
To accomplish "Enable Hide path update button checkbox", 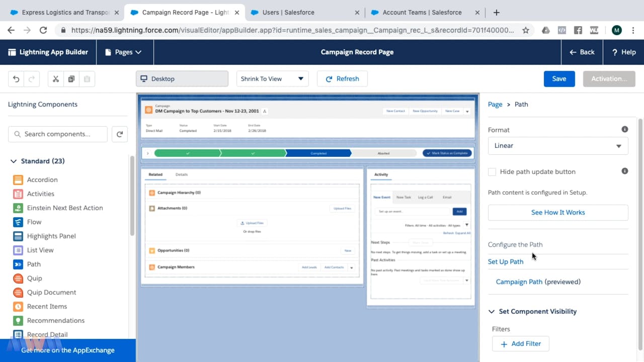I will [492, 172].
